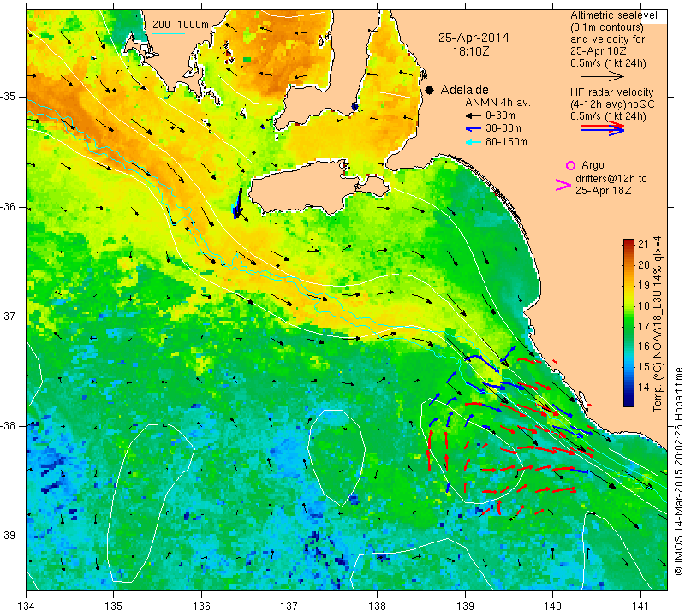Click the cyan 200 1000m contour legend line
The height and width of the screenshot is (616, 685).
tap(169, 33)
